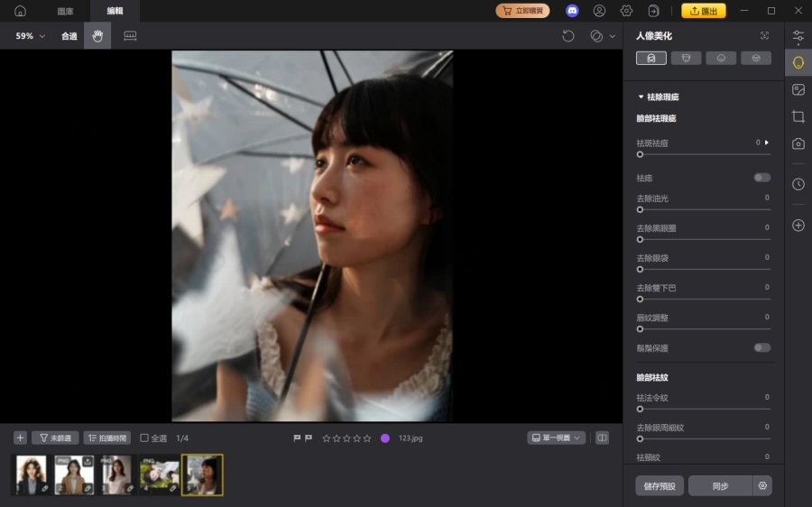Adjust the 去除眼袋 slider
Image resolution: width=812 pixels, height=507 pixels.
tap(705, 270)
